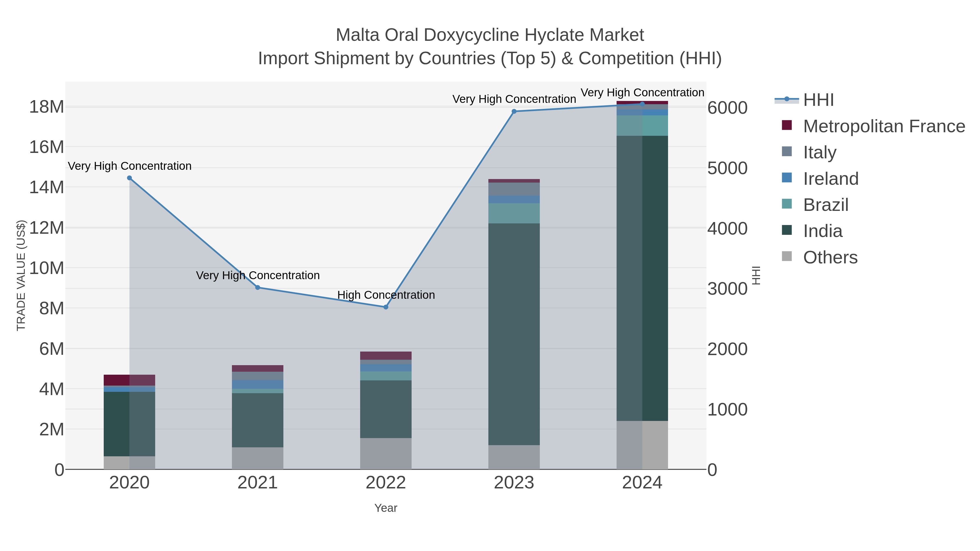Click the India bar segment for 2023
Screen dimensions: 980x551
(514, 334)
